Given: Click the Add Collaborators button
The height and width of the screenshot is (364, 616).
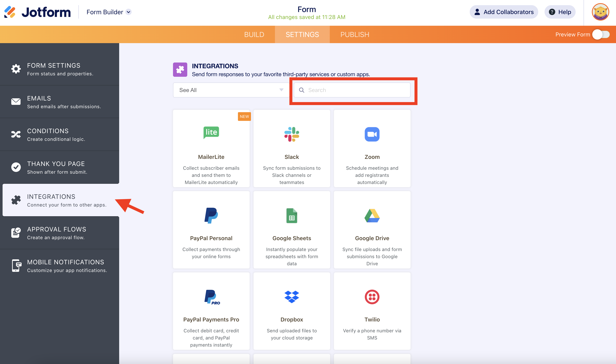Looking at the screenshot, I should (504, 12).
